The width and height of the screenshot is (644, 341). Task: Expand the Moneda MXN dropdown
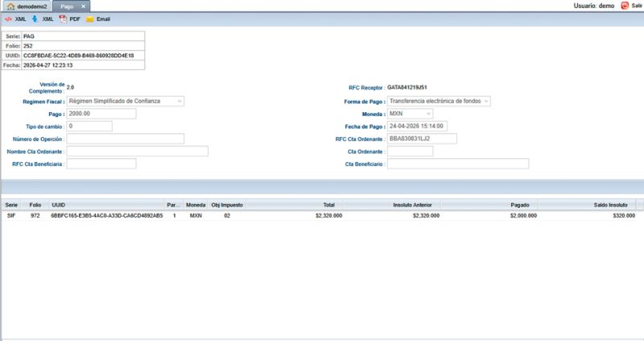pos(428,114)
